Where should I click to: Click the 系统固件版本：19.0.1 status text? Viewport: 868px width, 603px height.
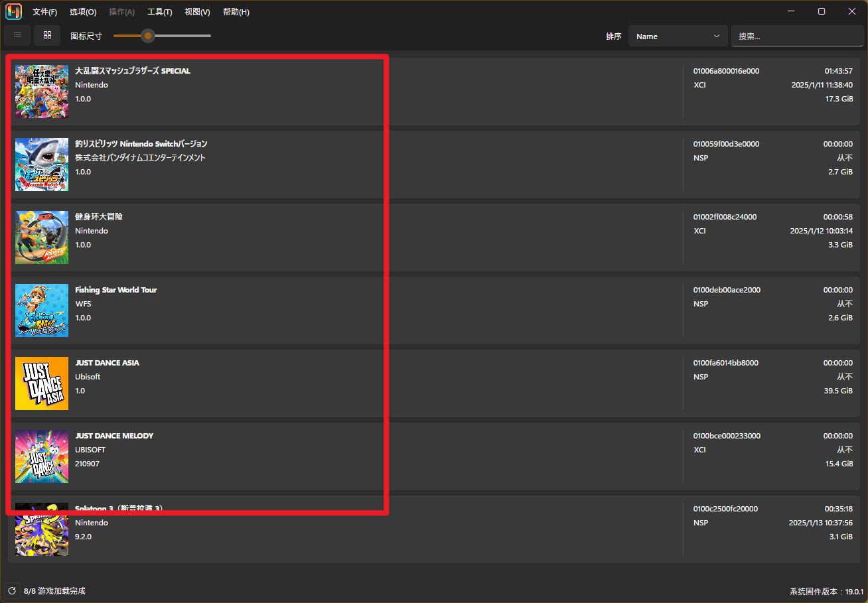826,591
